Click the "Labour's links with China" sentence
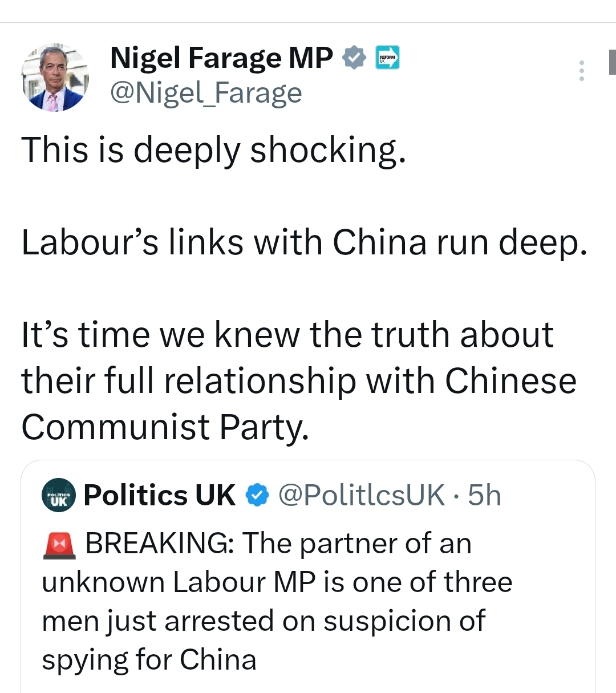 click(x=304, y=242)
